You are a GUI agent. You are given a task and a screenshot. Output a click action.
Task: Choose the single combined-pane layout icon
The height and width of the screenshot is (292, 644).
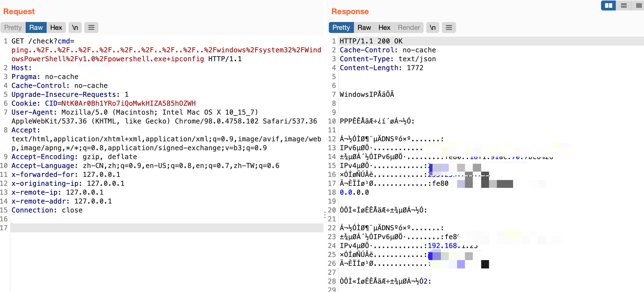(x=639, y=5)
